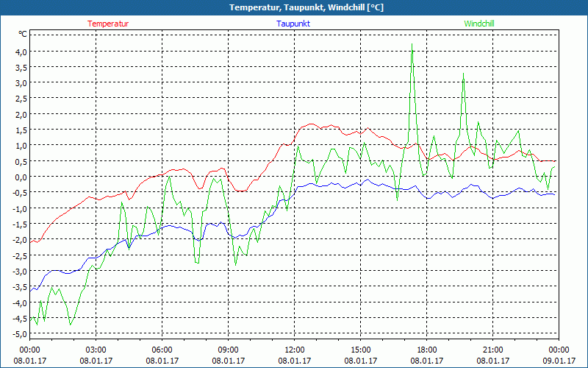588x368 pixels.
Task: Click the red Temperatur legend label
Action: [108, 24]
